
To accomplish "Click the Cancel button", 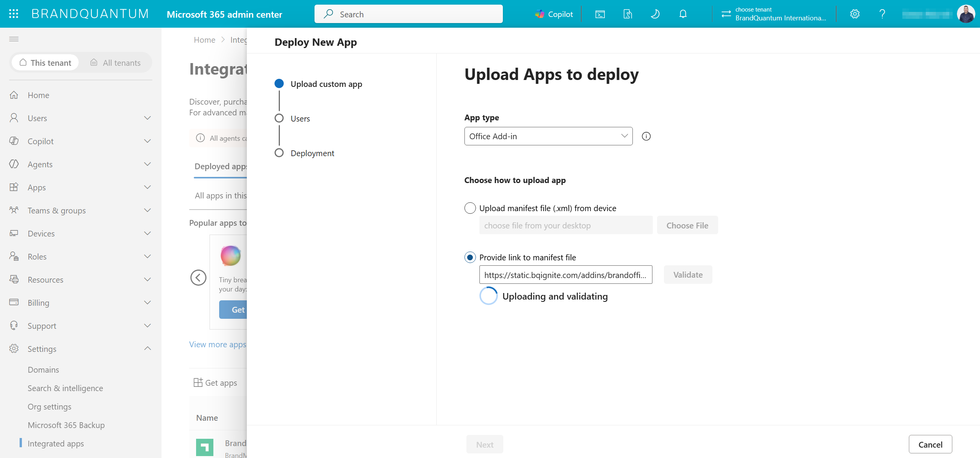I will 930,444.
